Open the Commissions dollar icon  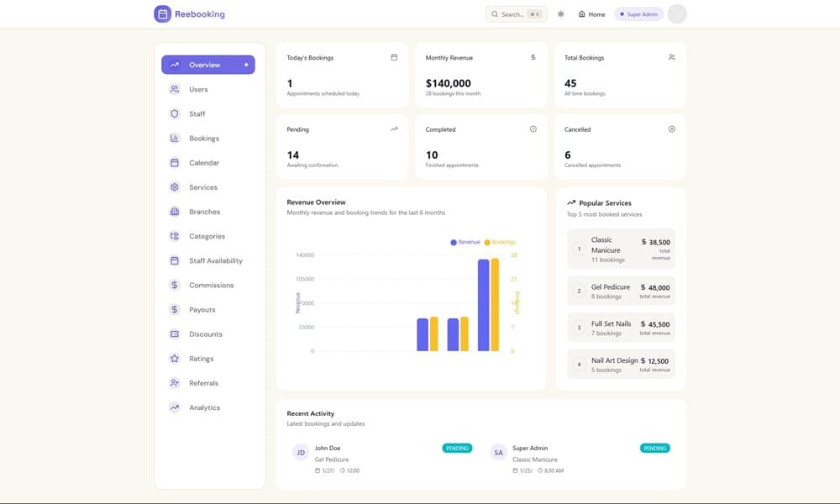click(175, 286)
